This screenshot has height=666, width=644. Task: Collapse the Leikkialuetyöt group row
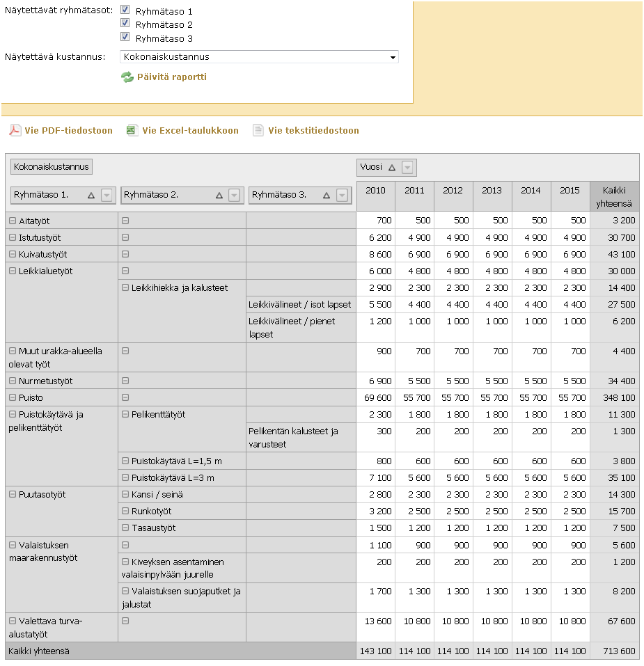(x=13, y=271)
